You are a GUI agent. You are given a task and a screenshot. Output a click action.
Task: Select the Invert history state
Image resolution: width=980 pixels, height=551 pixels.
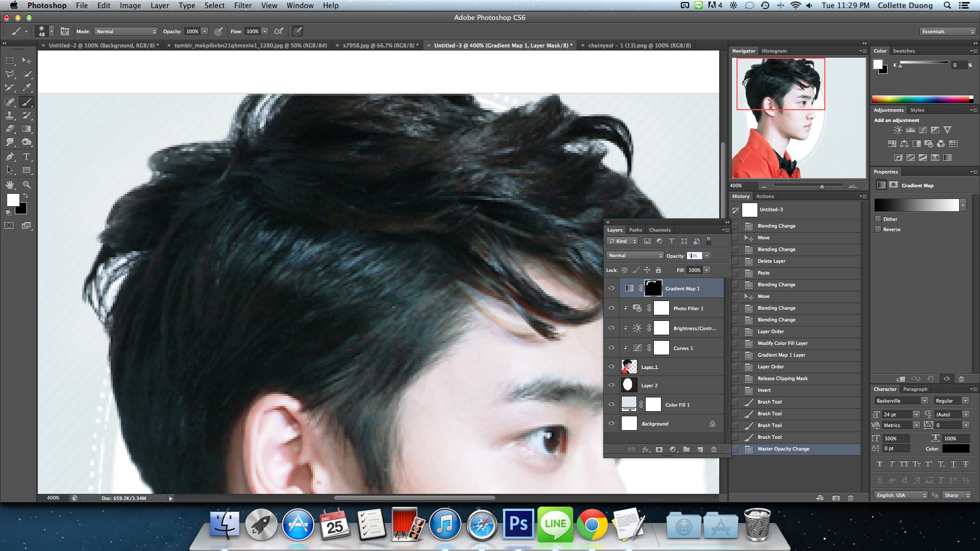click(764, 390)
